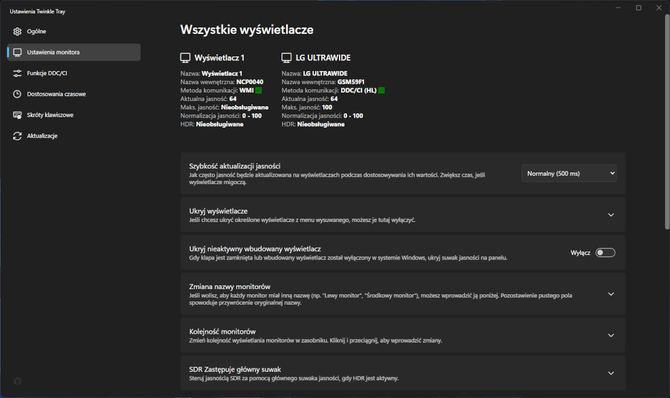
Task: Expand the Zmiana nazwy monitorów section
Action: pyautogui.click(x=611, y=294)
